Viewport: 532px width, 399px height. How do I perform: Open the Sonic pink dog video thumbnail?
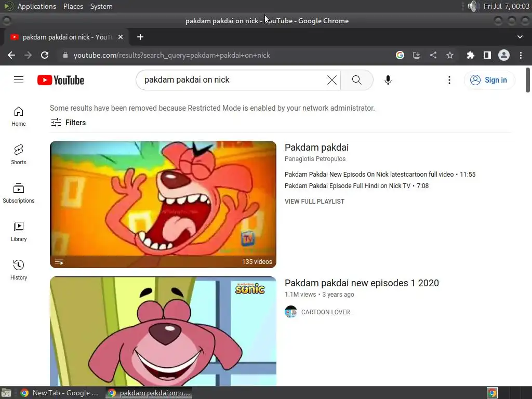pyautogui.click(x=163, y=331)
